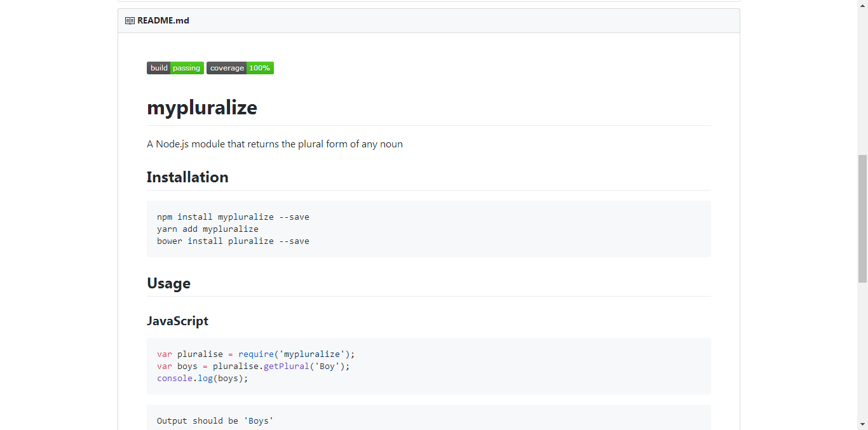Click the mypluralize main heading
The height and width of the screenshot is (430, 868).
pos(202,107)
